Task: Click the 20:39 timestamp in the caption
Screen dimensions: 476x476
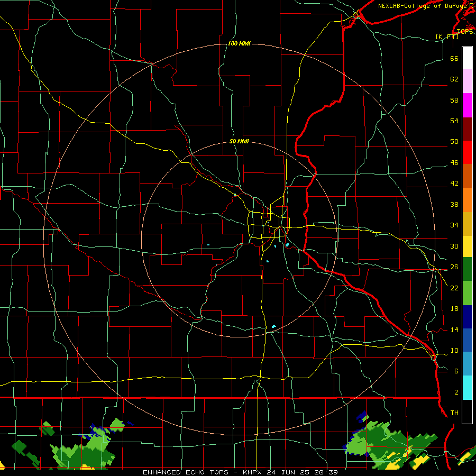Action: [x=325, y=472]
